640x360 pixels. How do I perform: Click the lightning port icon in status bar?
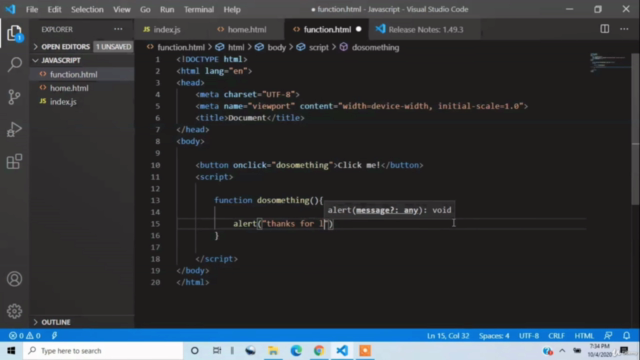point(54,336)
